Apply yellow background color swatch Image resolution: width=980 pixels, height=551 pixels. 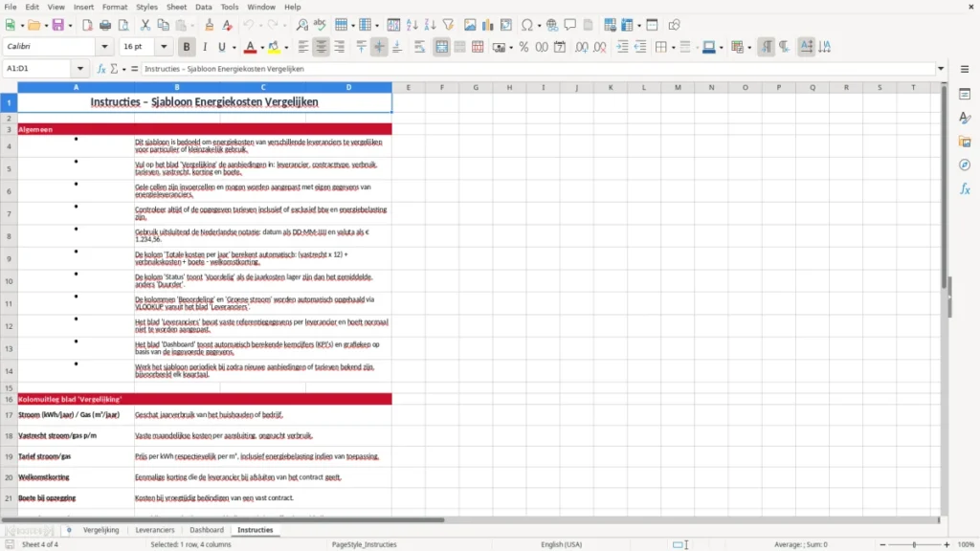(x=274, y=47)
